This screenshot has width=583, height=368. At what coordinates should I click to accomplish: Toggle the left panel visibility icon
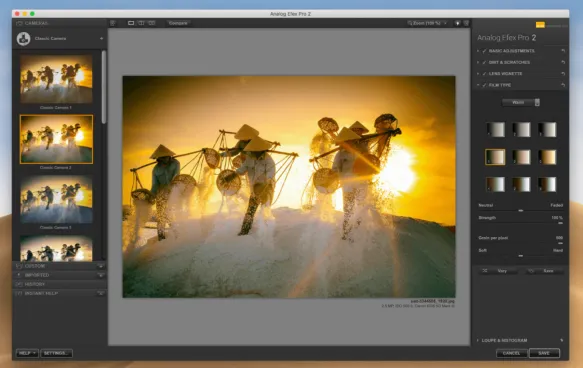coord(113,23)
